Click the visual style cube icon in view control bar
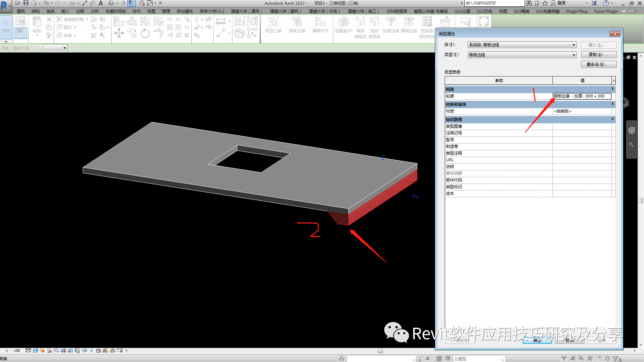Screen dimensions: 644x362 pyautogui.click(x=35, y=351)
